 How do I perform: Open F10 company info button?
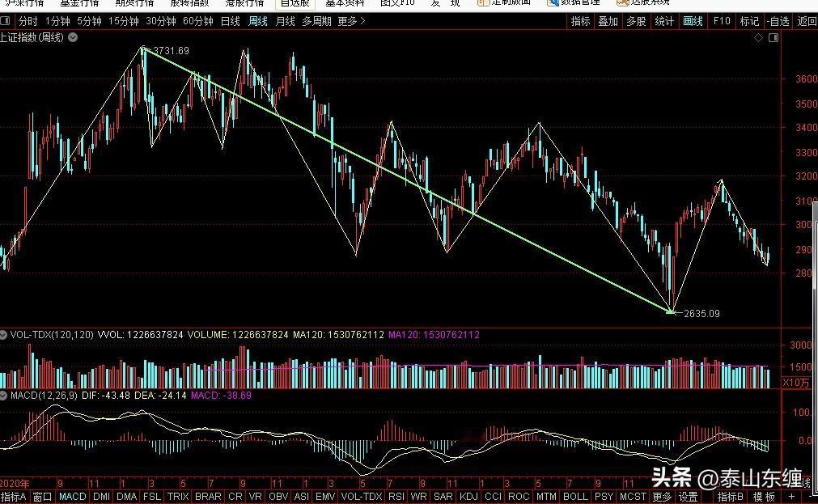click(722, 21)
